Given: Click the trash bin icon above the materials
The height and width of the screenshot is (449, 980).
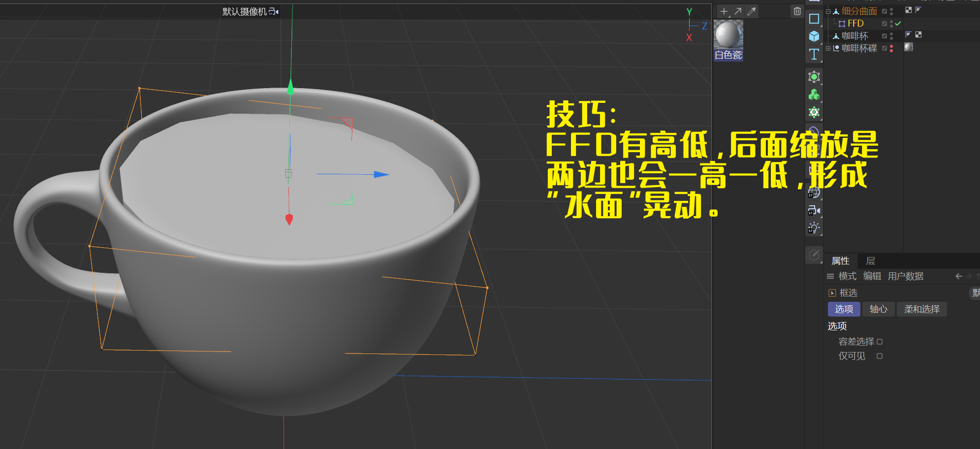Looking at the screenshot, I should 797,11.
